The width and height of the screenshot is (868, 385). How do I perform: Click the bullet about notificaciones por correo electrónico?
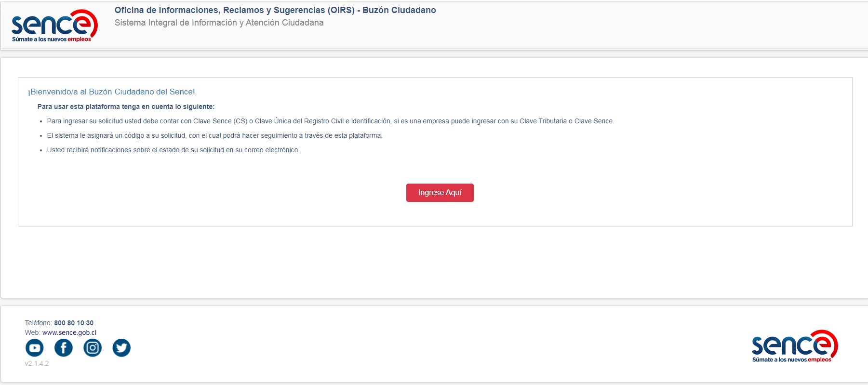click(173, 150)
